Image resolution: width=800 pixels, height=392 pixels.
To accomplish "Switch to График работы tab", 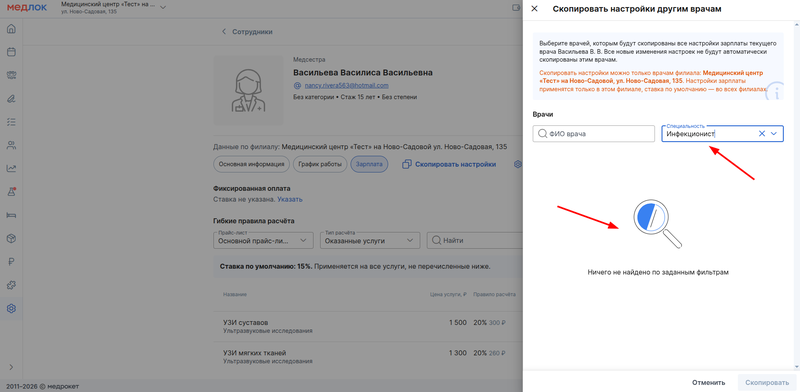I will pyautogui.click(x=320, y=164).
